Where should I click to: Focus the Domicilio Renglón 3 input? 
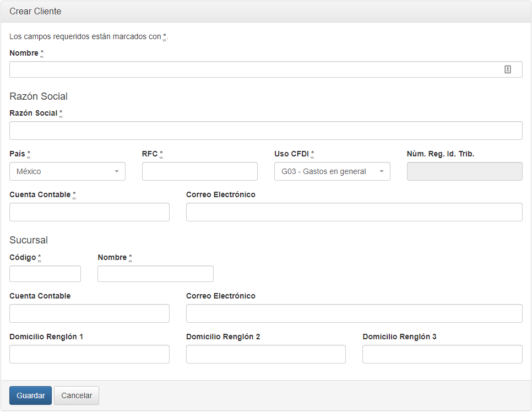click(442, 354)
